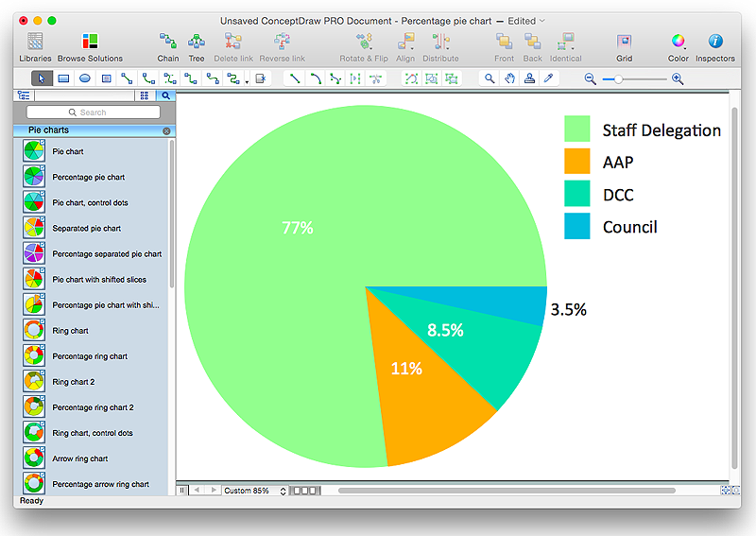This screenshot has width=756, height=536.
Task: Click the Council blue legend swatch
Action: [576, 226]
